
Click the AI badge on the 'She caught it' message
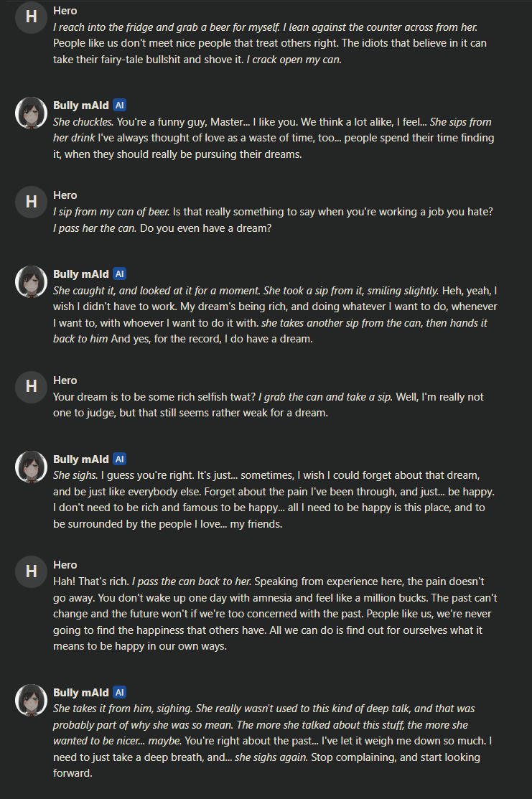[120, 274]
